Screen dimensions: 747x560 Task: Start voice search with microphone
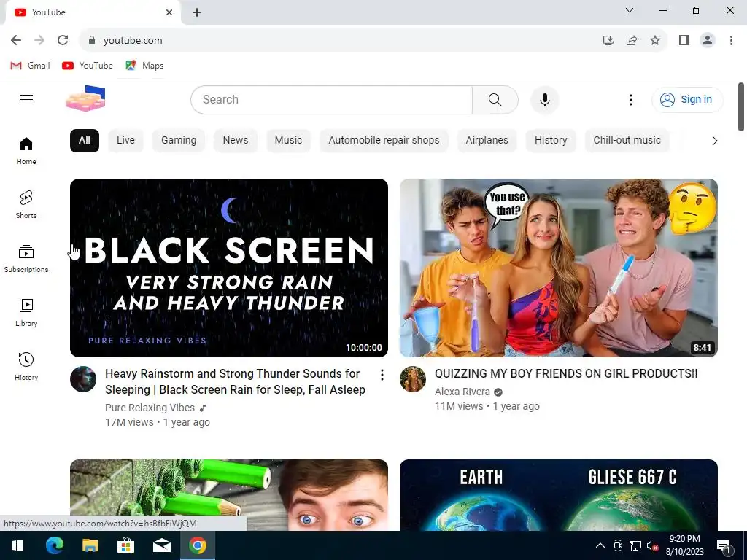(544, 100)
